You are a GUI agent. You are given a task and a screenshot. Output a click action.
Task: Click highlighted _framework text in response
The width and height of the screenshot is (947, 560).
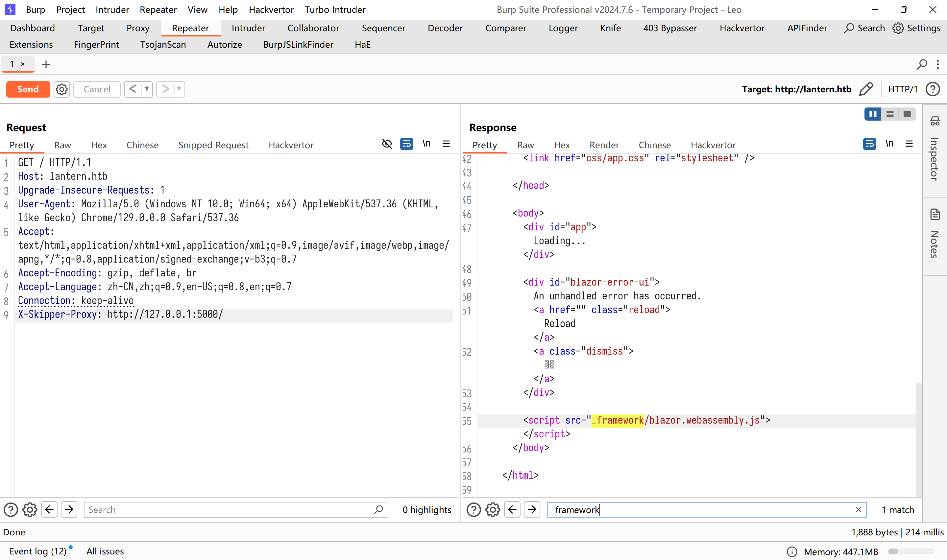coord(618,420)
